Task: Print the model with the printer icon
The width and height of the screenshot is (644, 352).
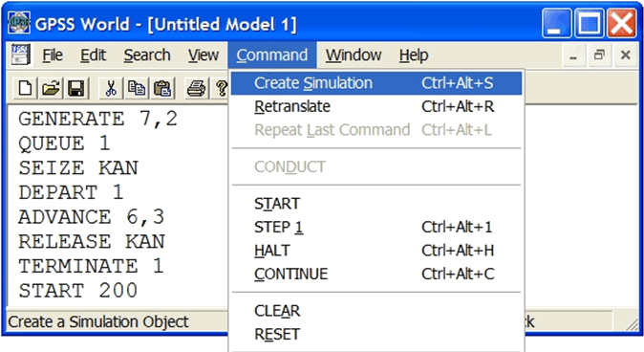Action: [x=196, y=88]
